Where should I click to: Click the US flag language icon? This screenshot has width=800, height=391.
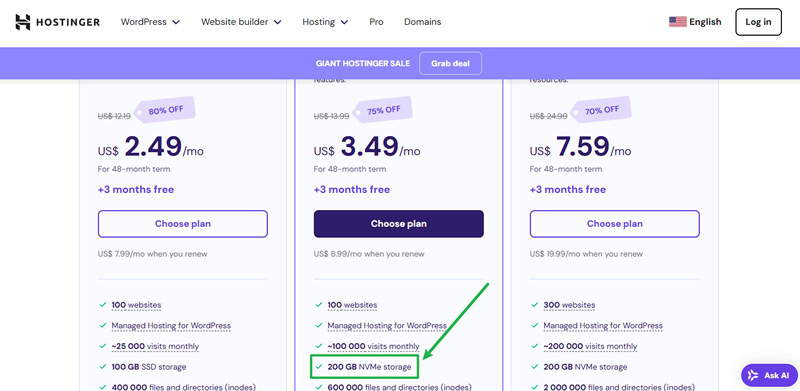pos(678,22)
